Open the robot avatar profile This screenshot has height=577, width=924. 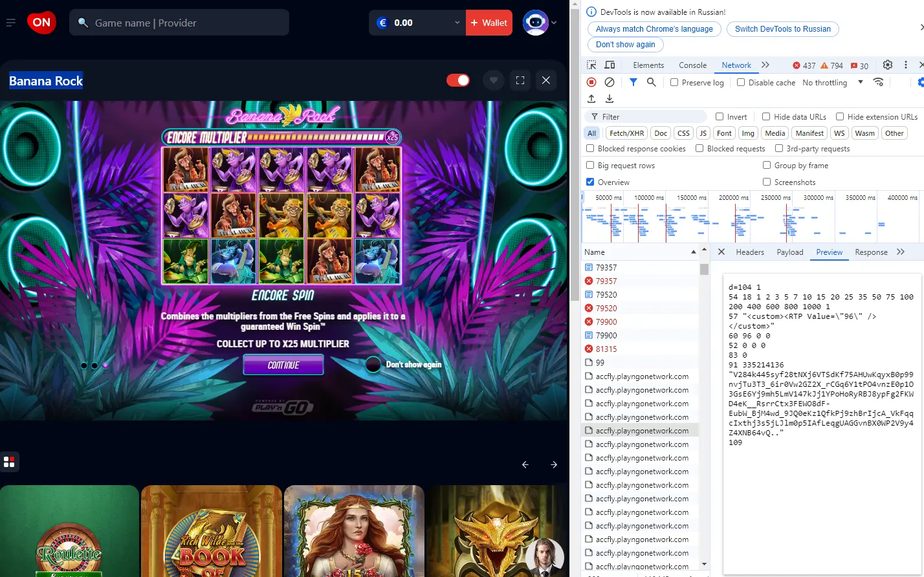pos(536,23)
